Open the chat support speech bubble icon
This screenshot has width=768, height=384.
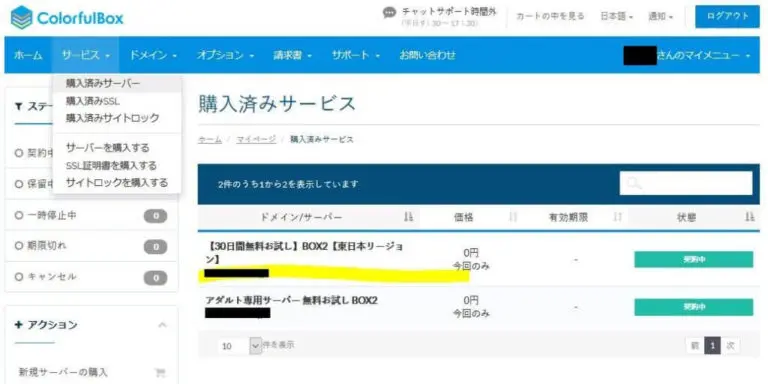pos(389,13)
